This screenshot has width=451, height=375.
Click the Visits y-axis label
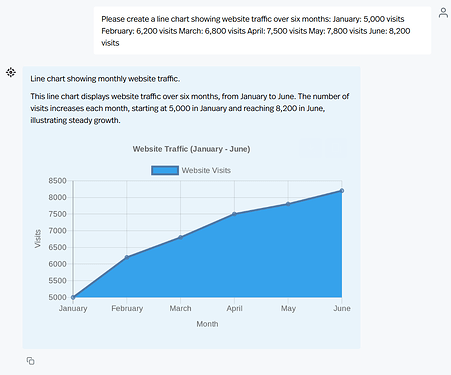point(38,239)
